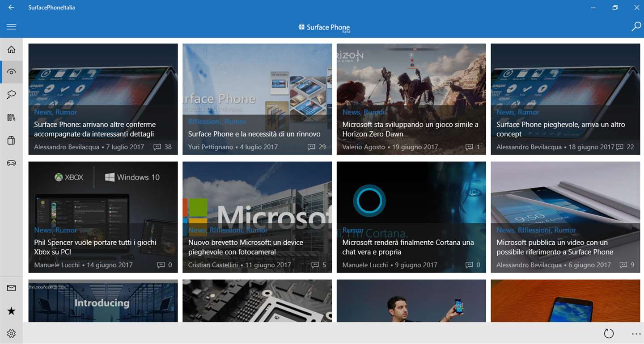The image size is (644, 344).
Task: Click the date '6 giugno 2017'
Action: pos(589,265)
